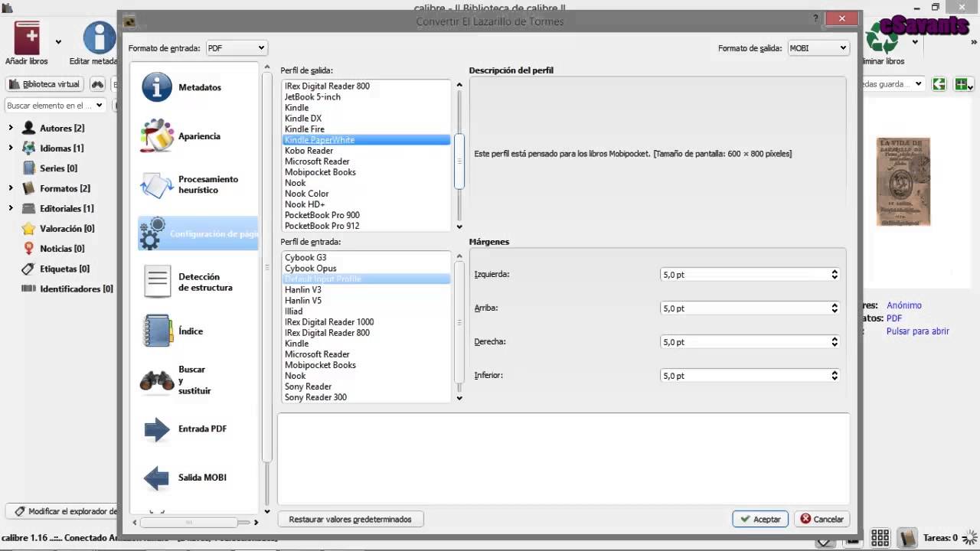Expand the Formatos [2] tree node
The width and height of the screenshot is (980, 551).
[x=11, y=187]
